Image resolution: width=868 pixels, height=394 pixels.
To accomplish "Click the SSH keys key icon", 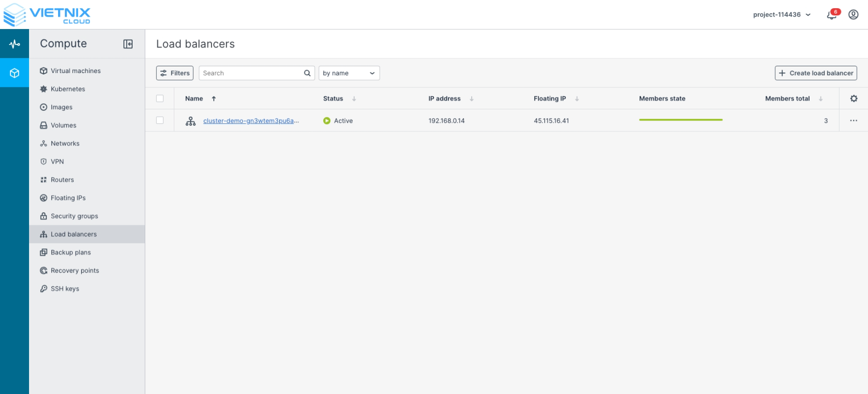I will tap(44, 289).
